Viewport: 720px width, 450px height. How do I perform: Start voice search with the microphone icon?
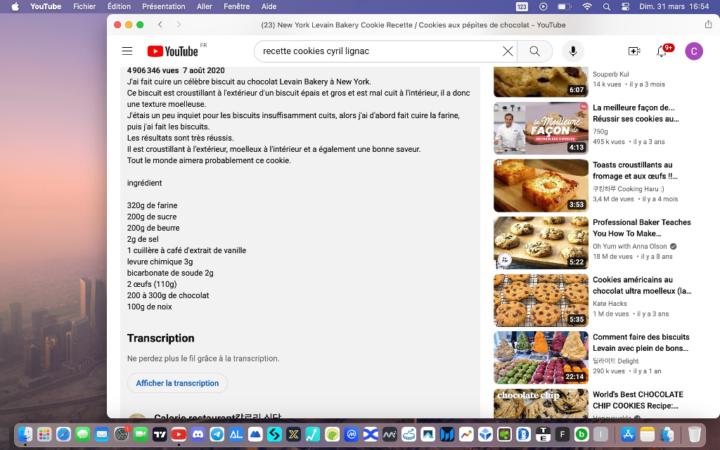(x=573, y=51)
